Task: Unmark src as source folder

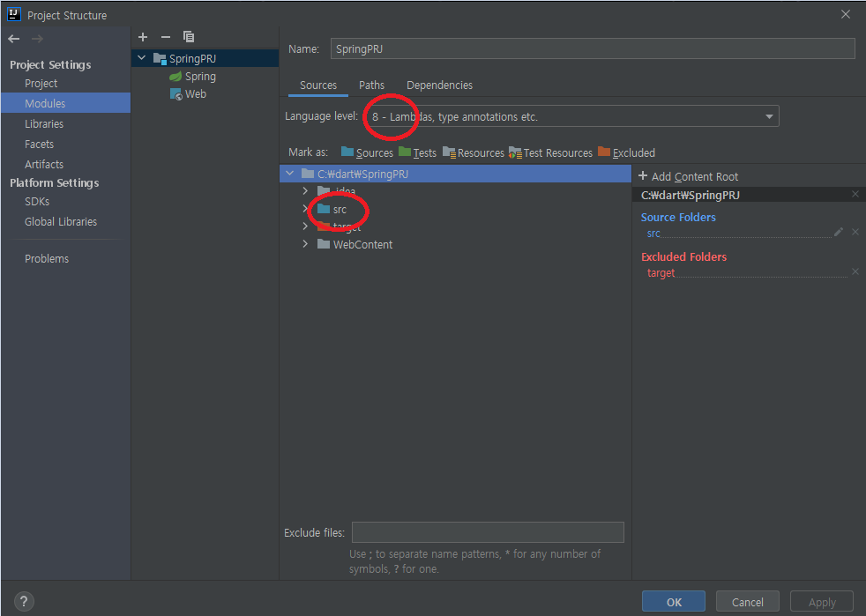Action: pyautogui.click(x=855, y=232)
